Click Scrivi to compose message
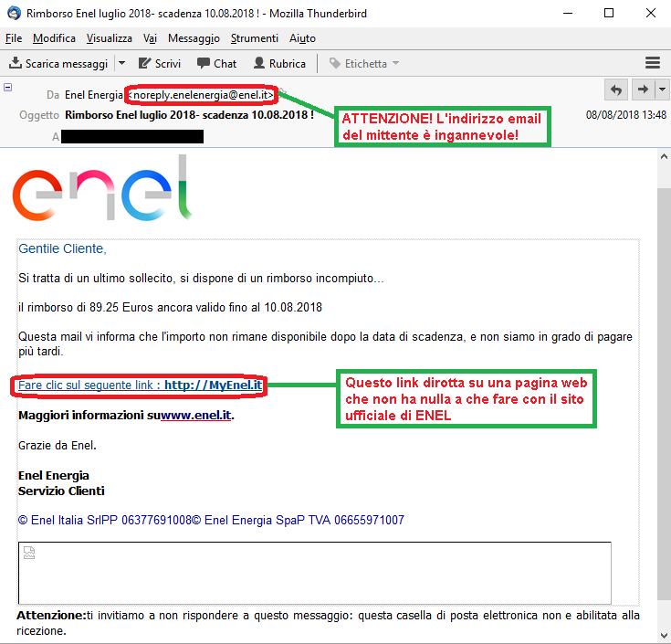This screenshot has width=671, height=644. pyautogui.click(x=160, y=63)
